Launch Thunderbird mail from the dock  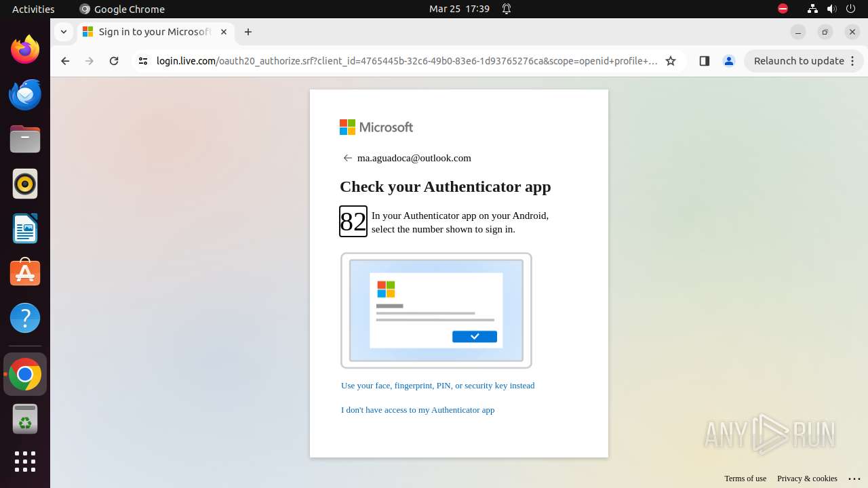coord(25,94)
